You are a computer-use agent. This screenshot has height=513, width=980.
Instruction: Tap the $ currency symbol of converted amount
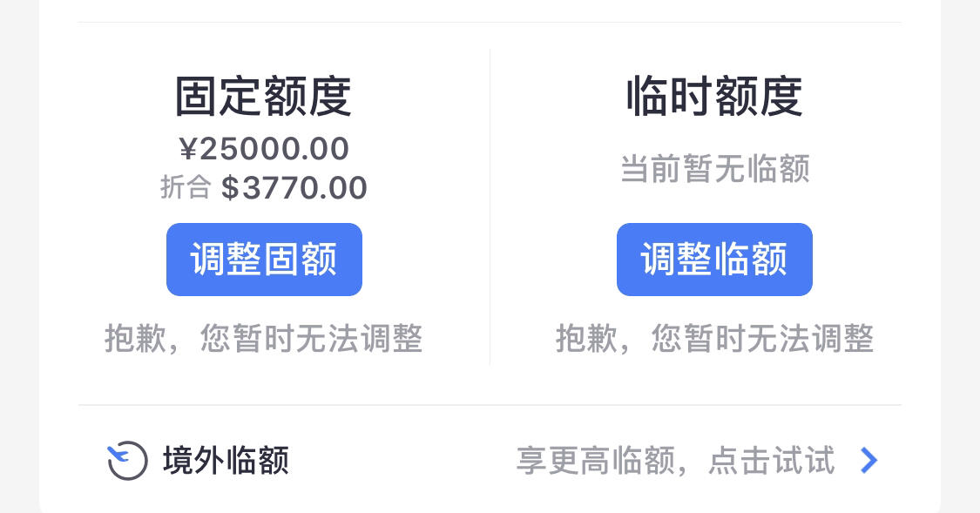230,188
